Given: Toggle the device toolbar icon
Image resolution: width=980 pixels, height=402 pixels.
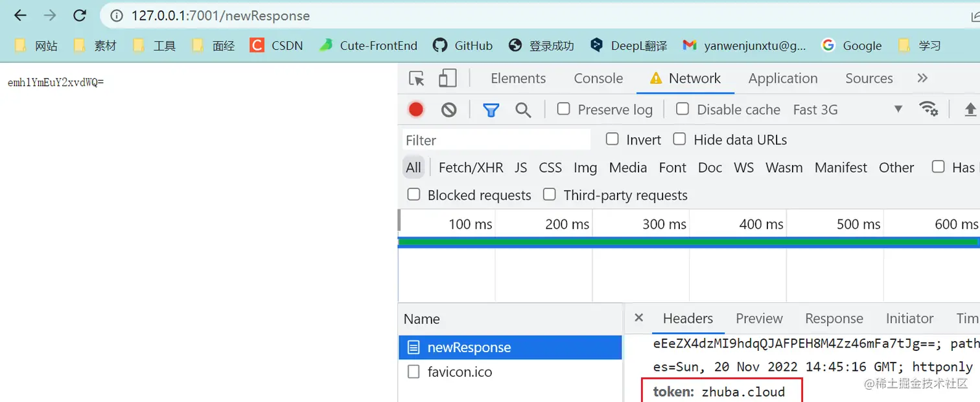Looking at the screenshot, I should (x=447, y=78).
